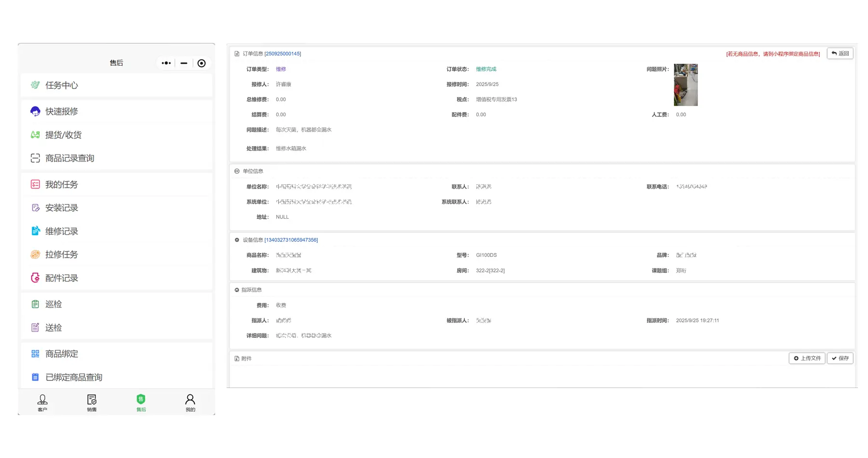Click the 商品绑定 QR code icon
The width and height of the screenshot is (868, 458).
35,354
